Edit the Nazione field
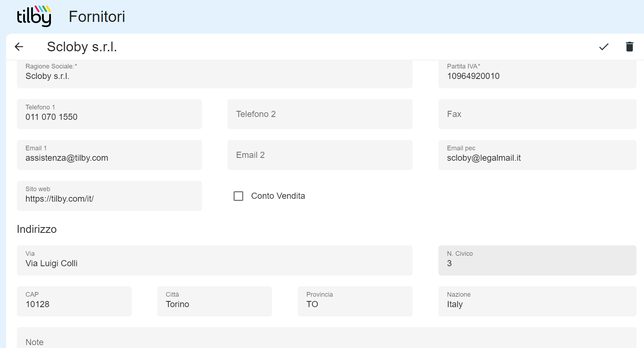The width and height of the screenshot is (644, 348). click(x=537, y=301)
